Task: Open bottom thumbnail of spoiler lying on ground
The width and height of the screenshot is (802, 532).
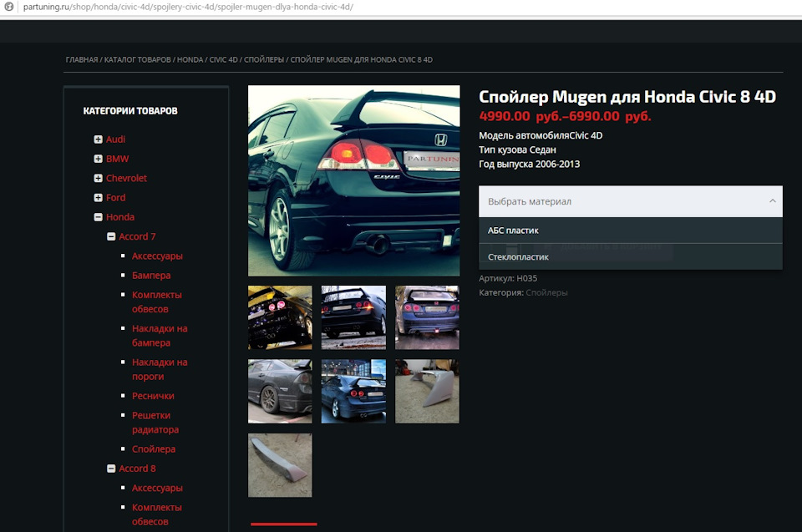Action: 280,465
